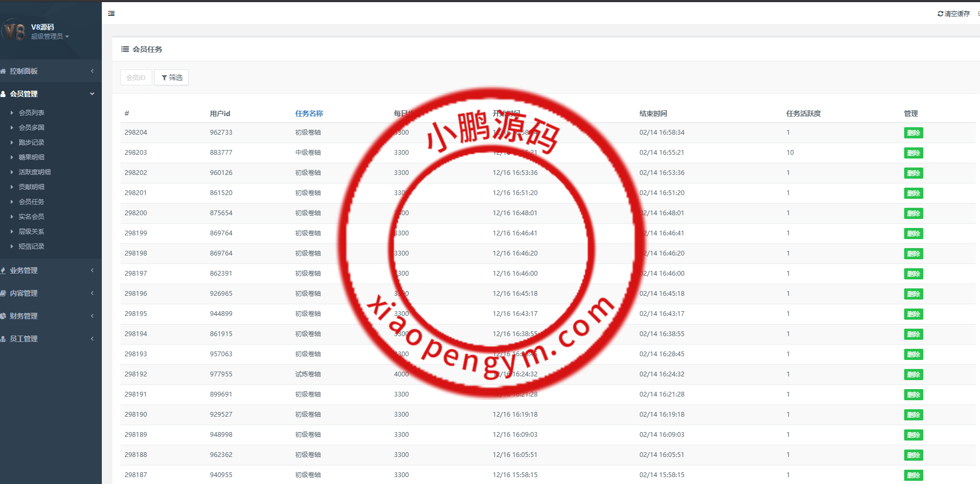The image size is (980, 484).
Task: Collapse the 会员管理 sidebar section
Action: point(48,94)
